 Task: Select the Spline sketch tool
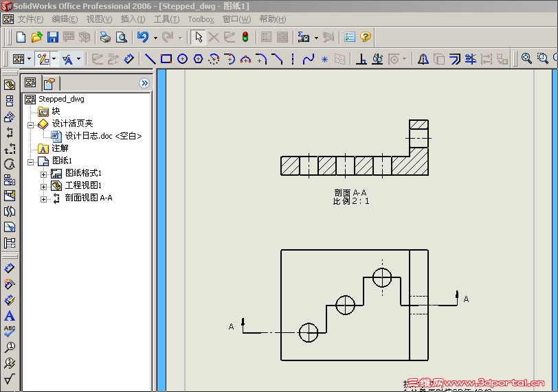[308, 58]
